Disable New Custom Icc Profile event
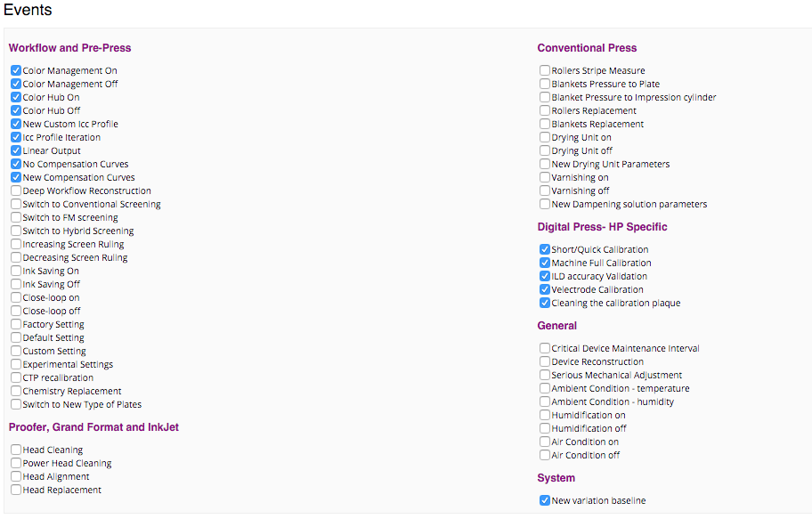Screen dimensions: 812x519 point(16,124)
